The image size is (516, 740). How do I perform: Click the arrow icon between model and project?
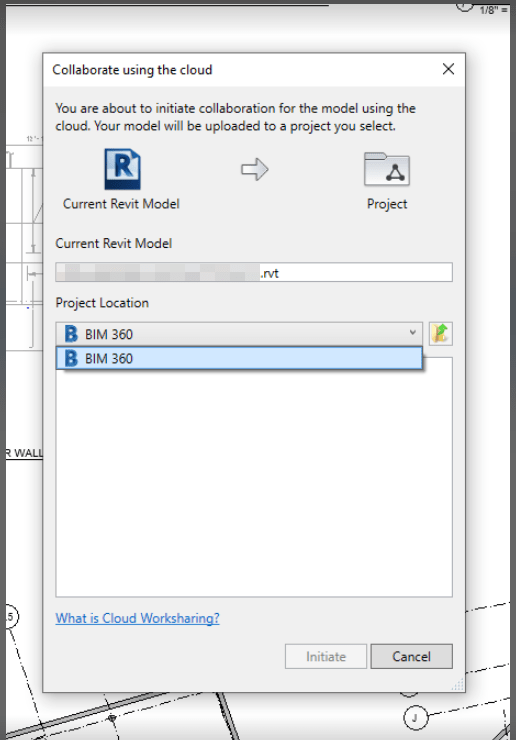pos(254,169)
